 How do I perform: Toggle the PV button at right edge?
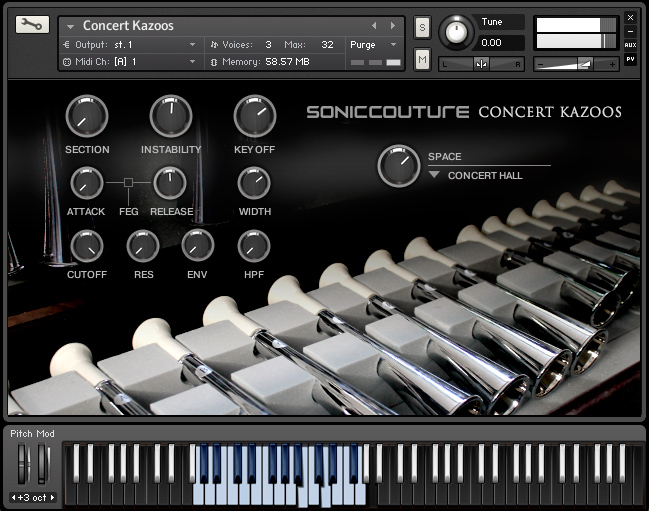630,59
